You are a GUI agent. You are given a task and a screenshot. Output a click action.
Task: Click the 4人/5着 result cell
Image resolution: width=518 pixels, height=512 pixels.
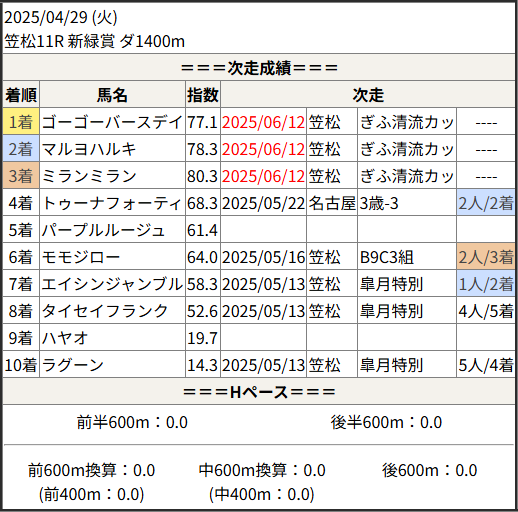point(486,311)
